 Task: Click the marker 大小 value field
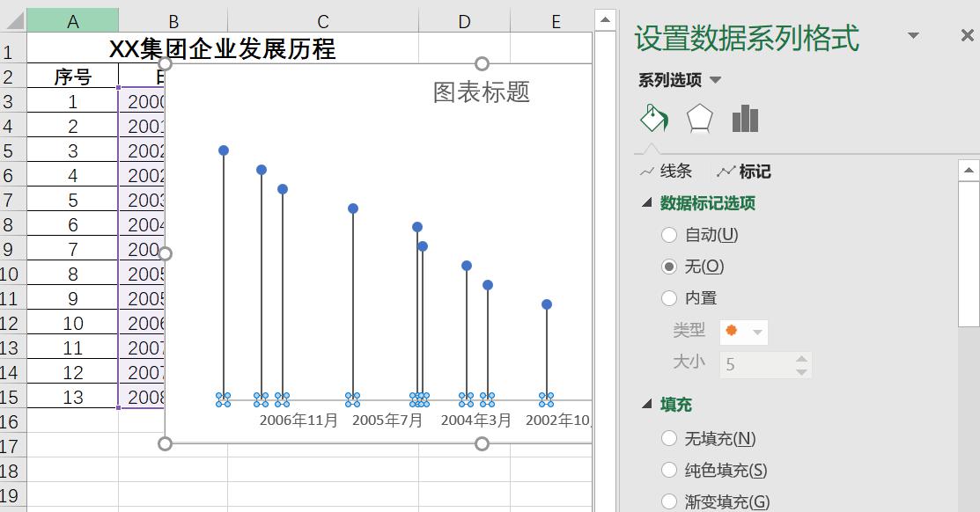click(757, 364)
